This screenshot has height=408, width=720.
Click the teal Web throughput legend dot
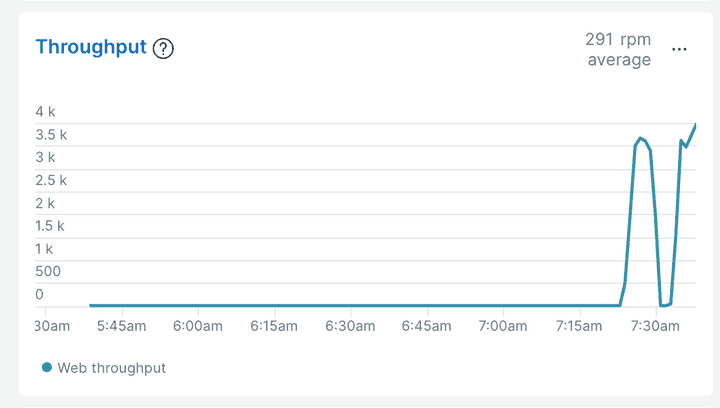47,368
